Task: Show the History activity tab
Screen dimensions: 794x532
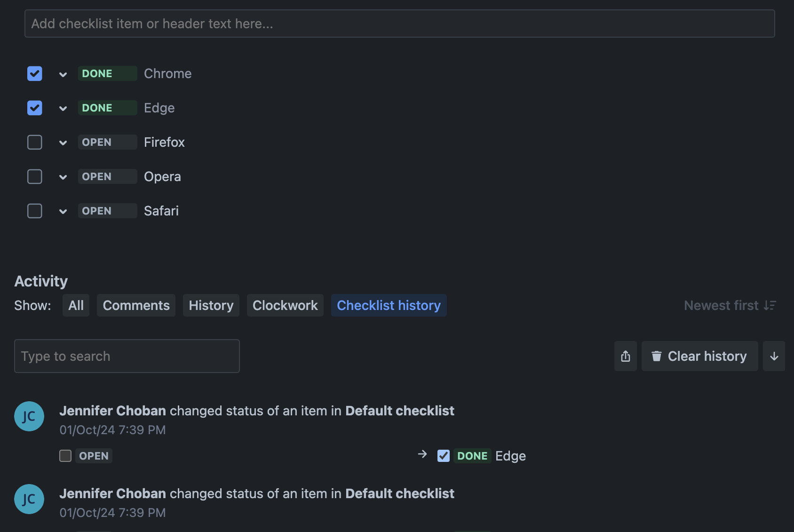Action: click(x=211, y=305)
